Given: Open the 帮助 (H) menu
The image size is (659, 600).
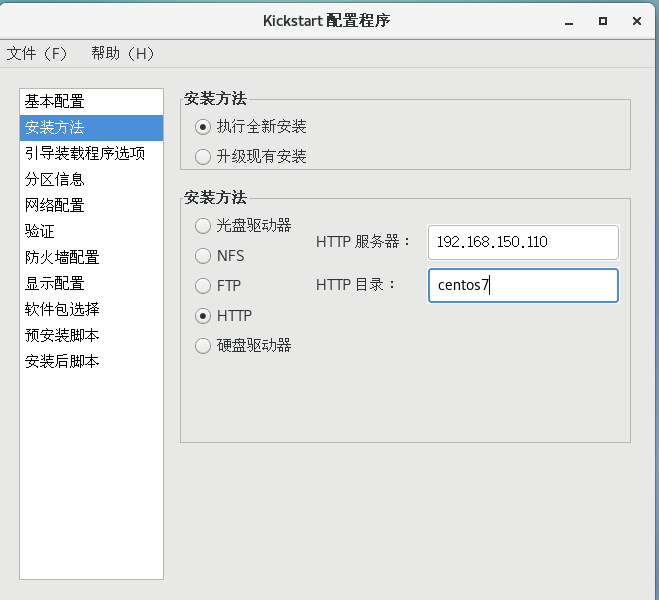Looking at the screenshot, I should (122, 53).
